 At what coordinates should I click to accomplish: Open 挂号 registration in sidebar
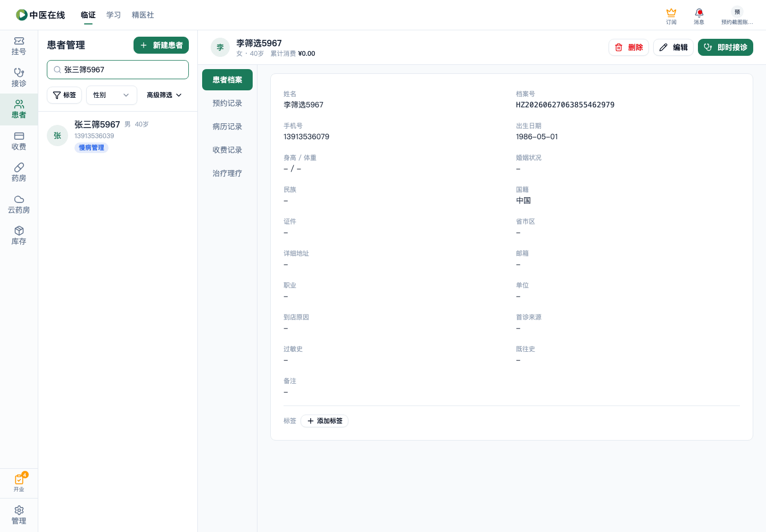[19, 46]
